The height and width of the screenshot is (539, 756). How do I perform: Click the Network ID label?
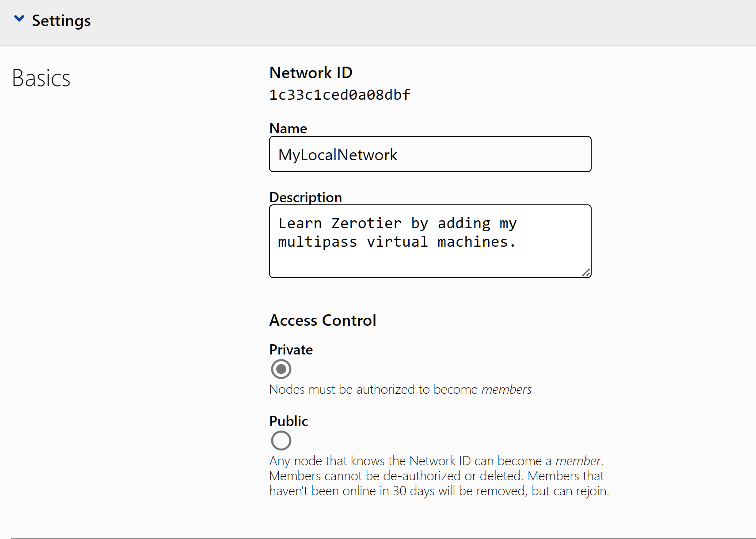pos(311,73)
